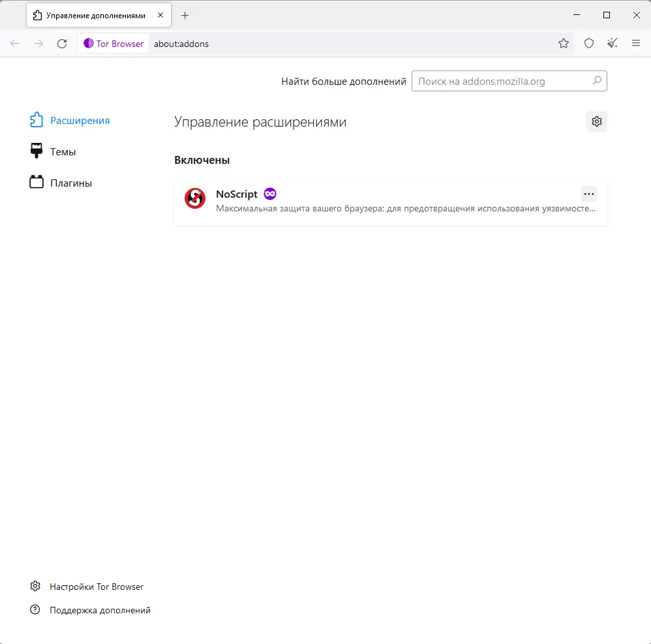Viewport: 651px width, 644px height.
Task: Click the Плагины block icon
Action: pyautogui.click(x=37, y=182)
